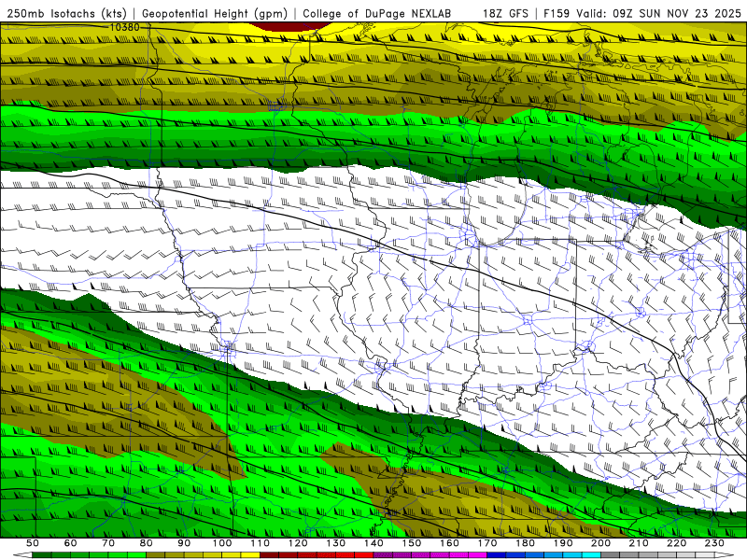This screenshot has width=747, height=560.
Task: Click the cyan color bar swatch before 200
Action: click(x=592, y=555)
